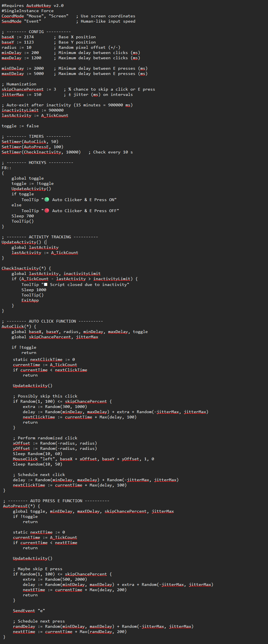The image size is (268, 644).
Task: Click the "AUTO PRESS E FUNCTION" header comment
Action: (56, 501)
